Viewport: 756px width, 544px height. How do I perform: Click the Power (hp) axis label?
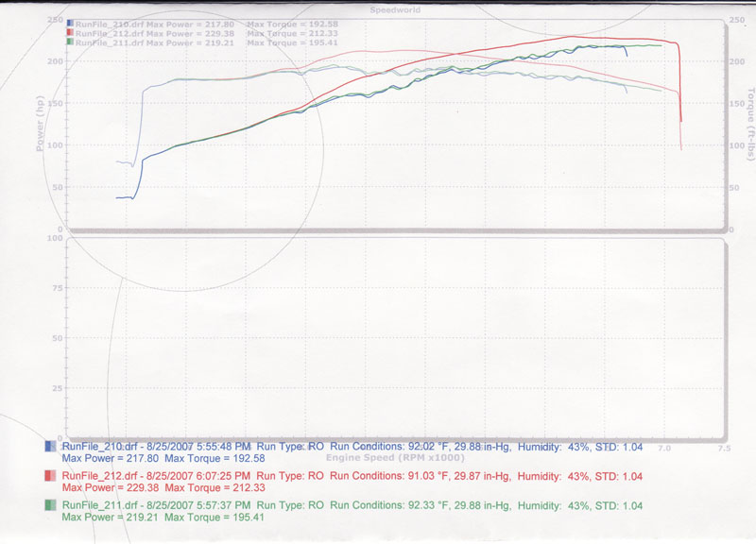click(41, 126)
